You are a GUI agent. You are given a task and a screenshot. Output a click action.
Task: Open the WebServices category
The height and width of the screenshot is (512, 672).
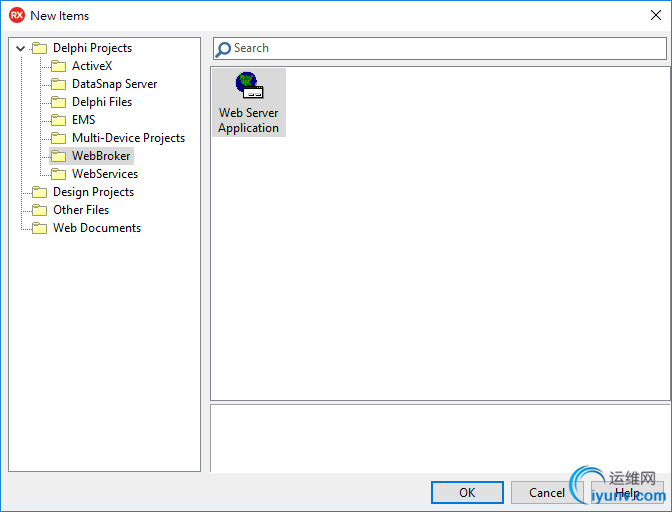[105, 174]
